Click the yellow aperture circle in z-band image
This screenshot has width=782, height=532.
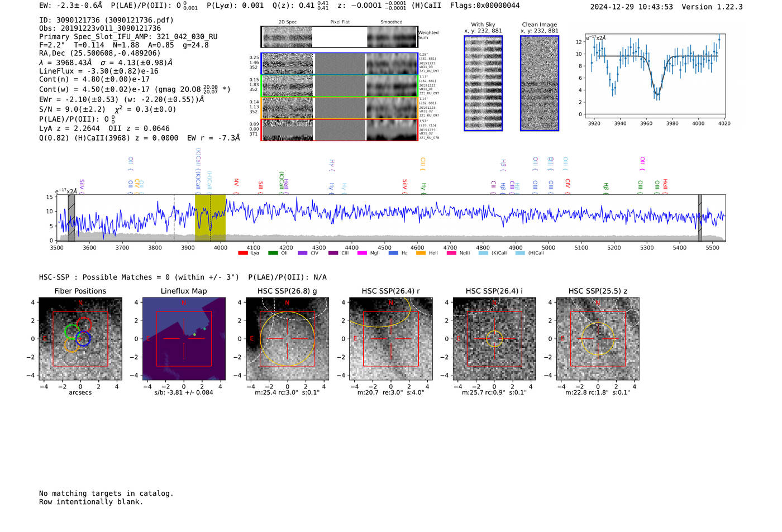coord(598,338)
